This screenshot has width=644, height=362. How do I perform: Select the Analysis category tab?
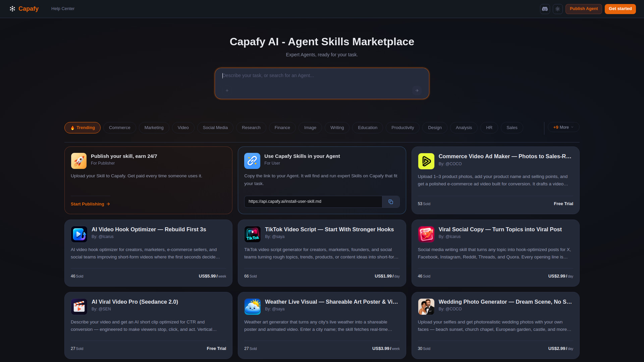464,128
